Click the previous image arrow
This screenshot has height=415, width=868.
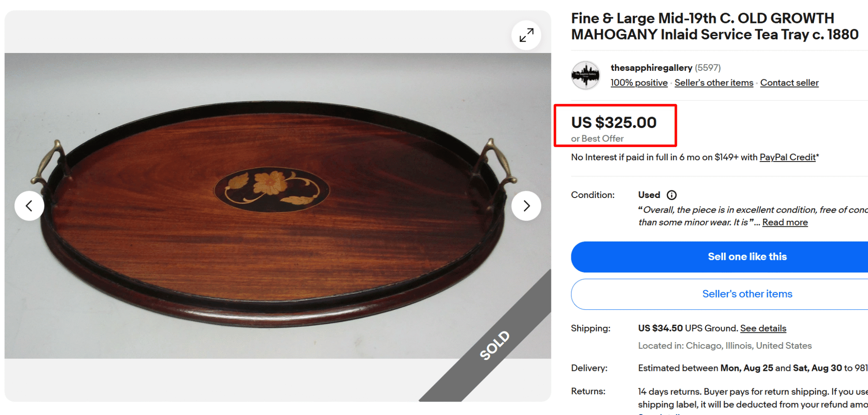click(x=29, y=206)
